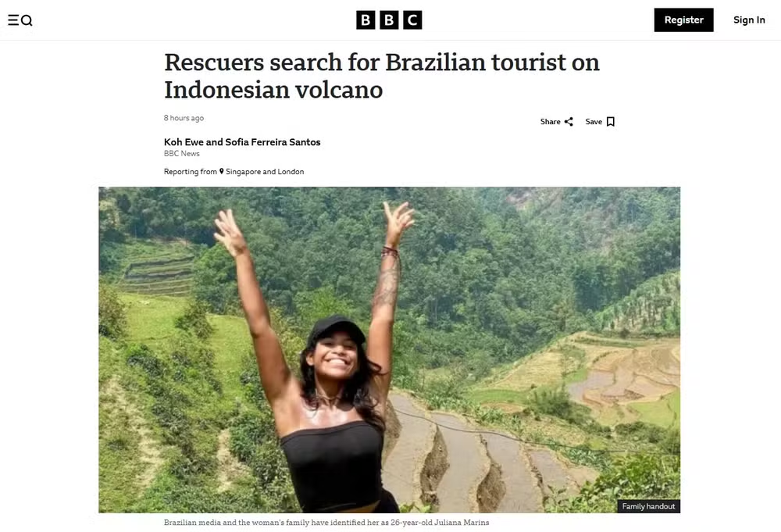Click the share icon
Image resolution: width=781 pixels, height=532 pixels.
point(569,122)
